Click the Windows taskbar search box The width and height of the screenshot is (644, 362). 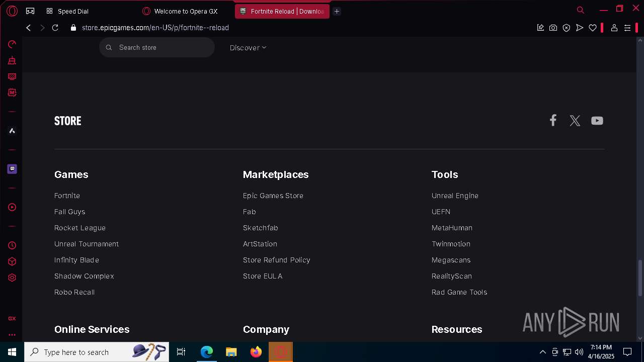pyautogui.click(x=97, y=352)
